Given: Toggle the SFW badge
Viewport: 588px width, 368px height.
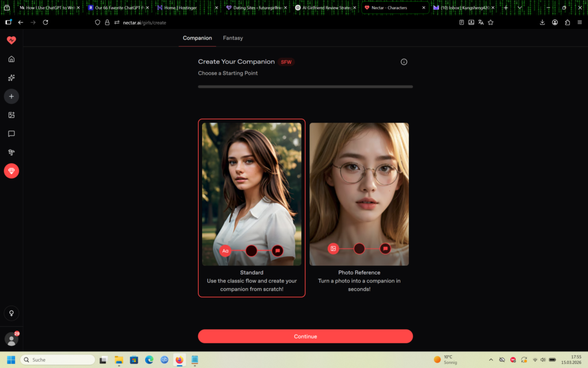Looking at the screenshot, I should 286,62.
